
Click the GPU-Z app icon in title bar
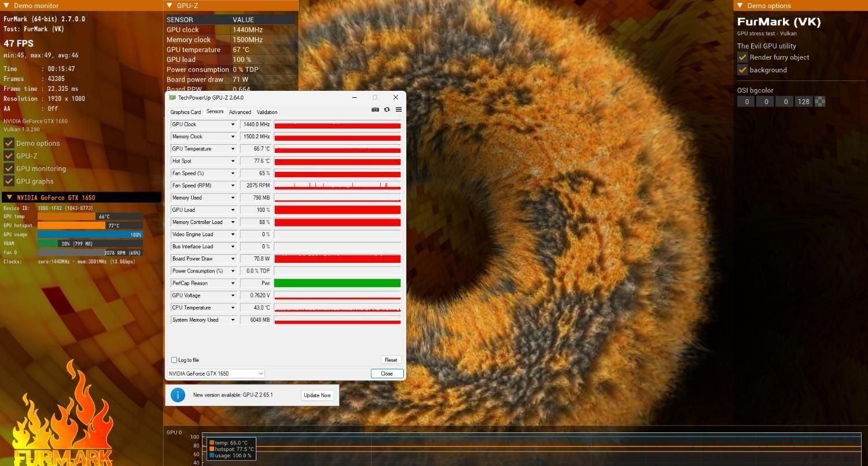(x=172, y=97)
